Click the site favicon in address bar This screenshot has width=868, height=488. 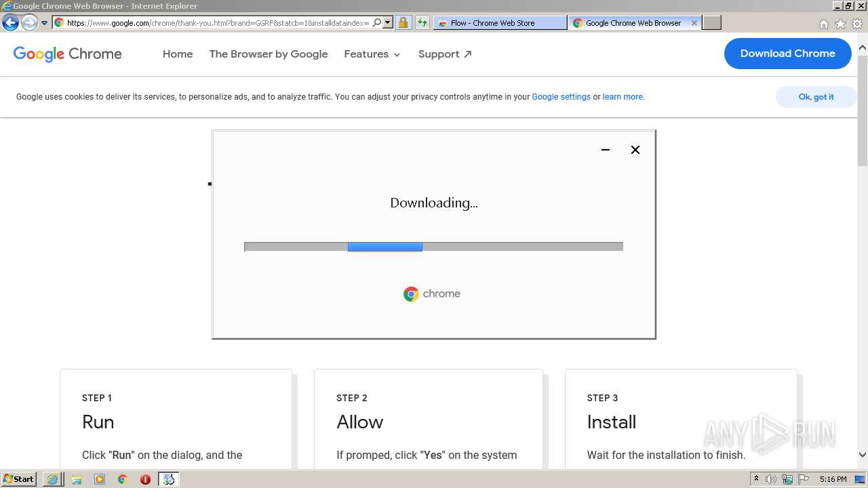click(58, 22)
